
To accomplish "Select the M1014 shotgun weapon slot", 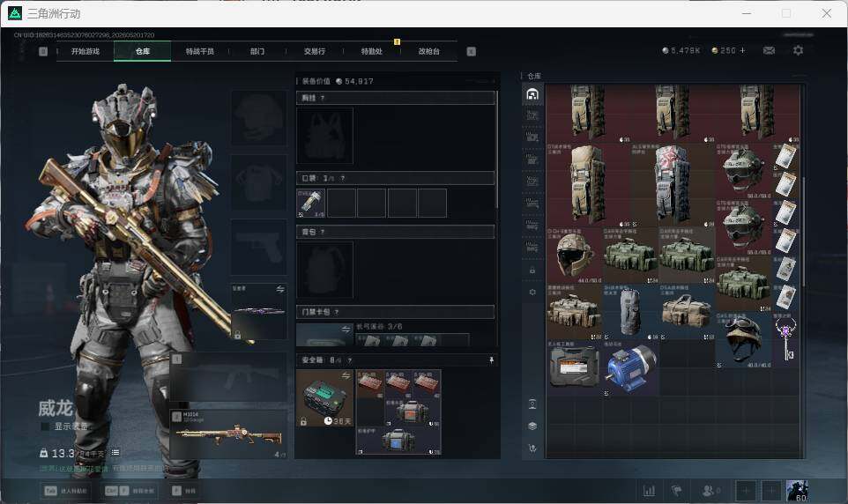I will point(228,434).
